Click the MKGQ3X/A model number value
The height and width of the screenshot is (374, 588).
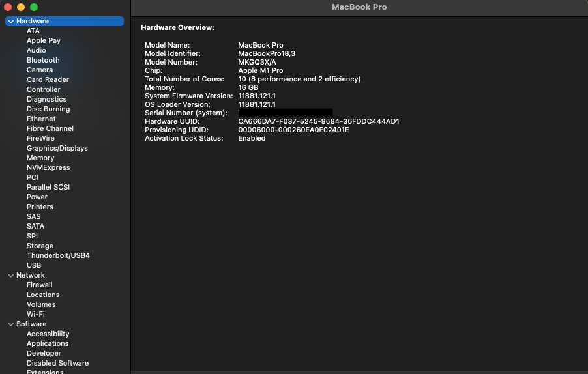coord(257,62)
